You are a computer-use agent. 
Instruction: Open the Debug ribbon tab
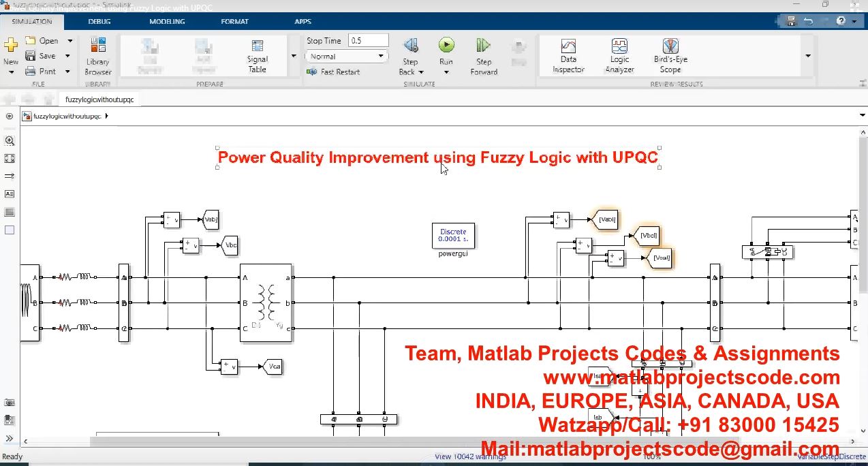99,21
